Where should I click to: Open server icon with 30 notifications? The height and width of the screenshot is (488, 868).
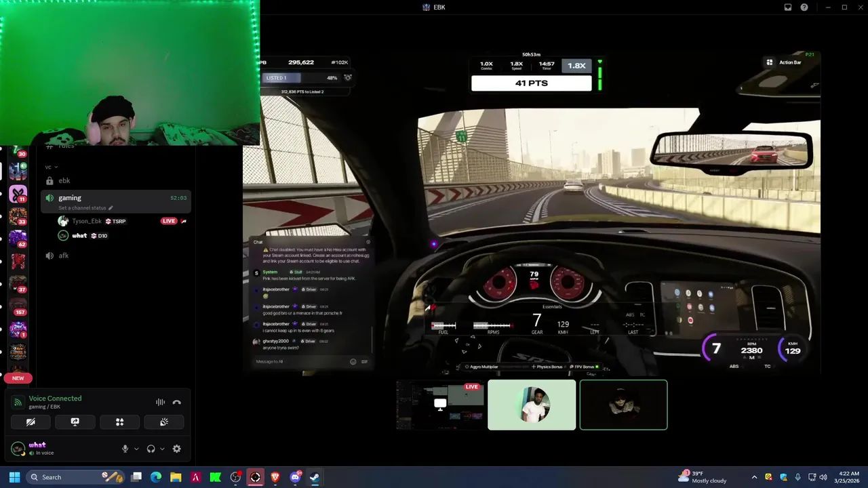click(x=18, y=152)
